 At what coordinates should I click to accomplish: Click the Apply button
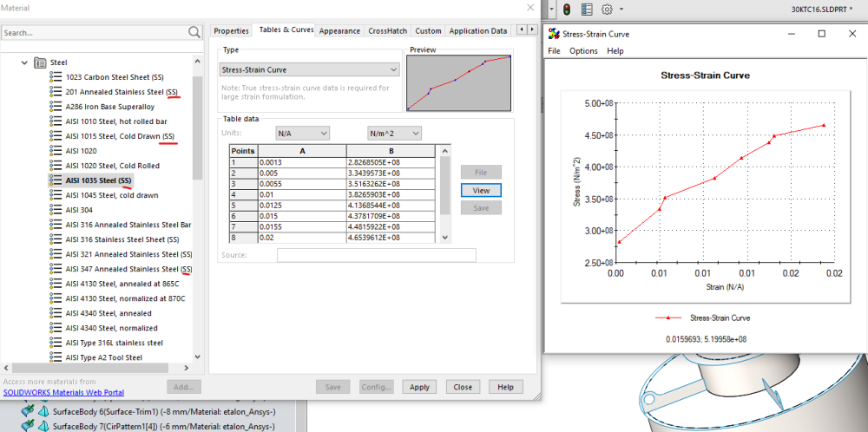tap(419, 387)
